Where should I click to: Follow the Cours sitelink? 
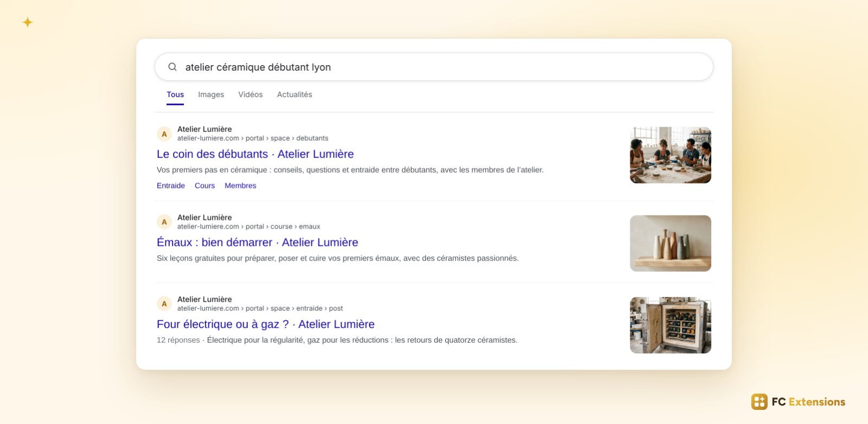click(x=205, y=186)
